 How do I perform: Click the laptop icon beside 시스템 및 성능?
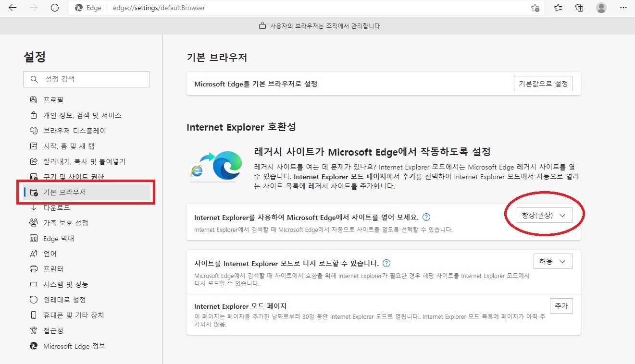coord(34,284)
